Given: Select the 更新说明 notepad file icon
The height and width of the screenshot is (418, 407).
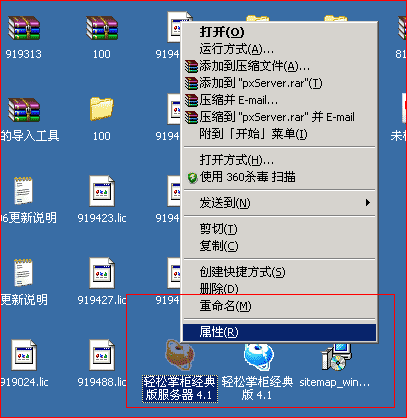Looking at the screenshot, I should [24, 273].
